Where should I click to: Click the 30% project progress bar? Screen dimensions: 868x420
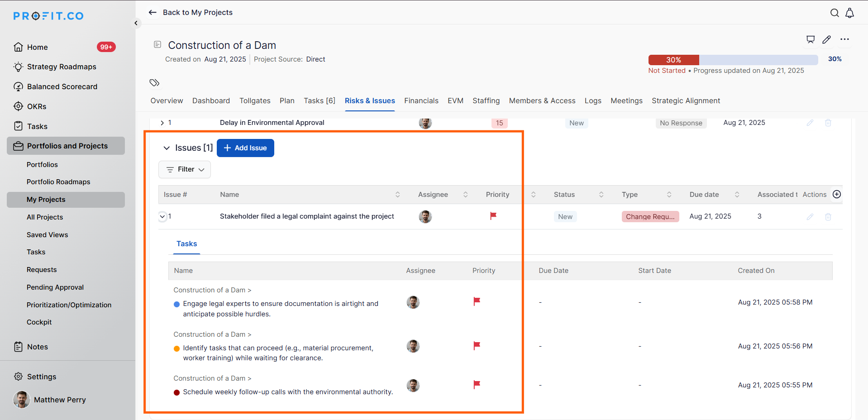(x=733, y=60)
